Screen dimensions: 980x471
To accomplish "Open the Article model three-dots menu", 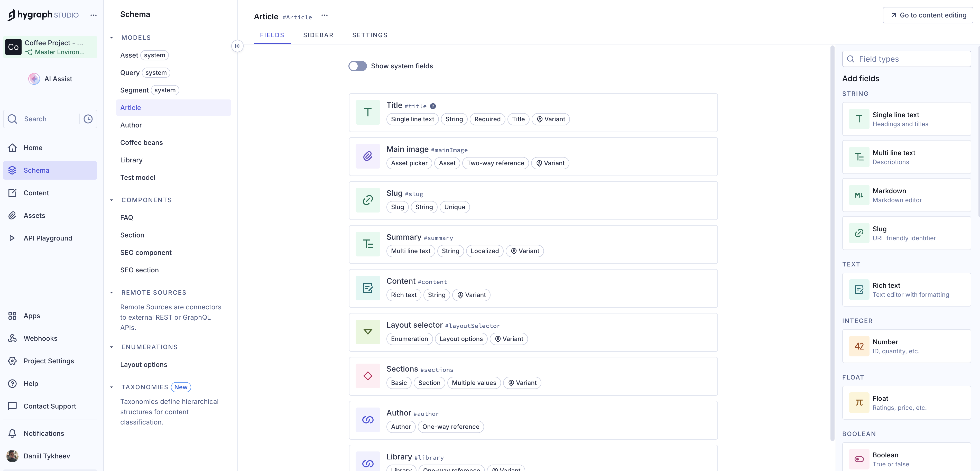I will 324,15.
